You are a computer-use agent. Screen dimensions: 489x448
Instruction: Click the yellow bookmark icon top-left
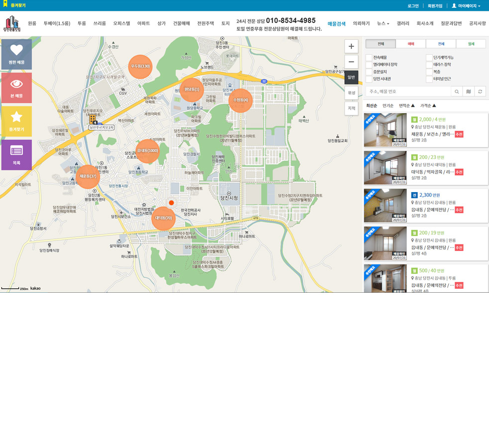pos(5,4)
